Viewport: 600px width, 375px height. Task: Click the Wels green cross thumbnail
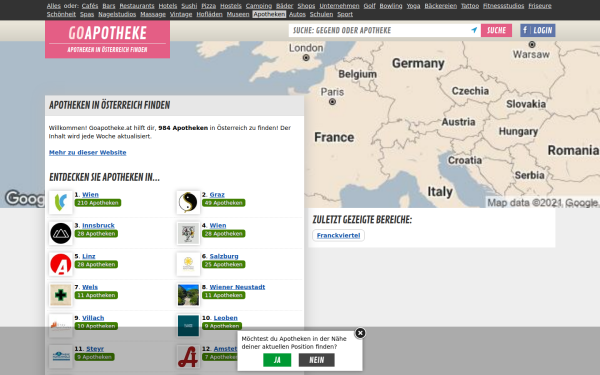(60, 295)
